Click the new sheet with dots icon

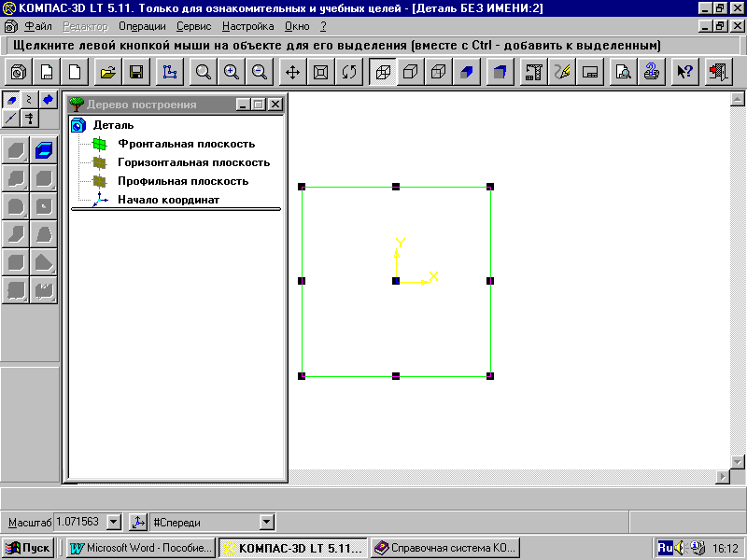pyautogui.click(x=47, y=72)
